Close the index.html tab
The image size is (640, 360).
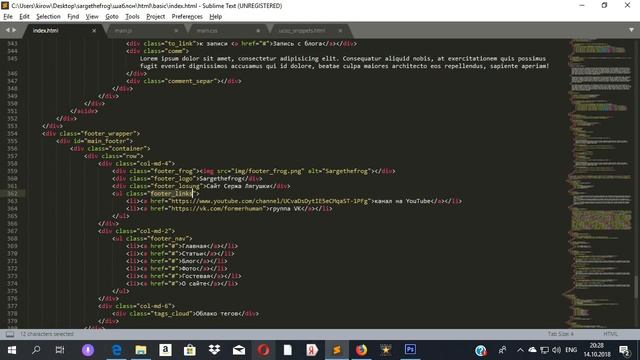pos(94,31)
